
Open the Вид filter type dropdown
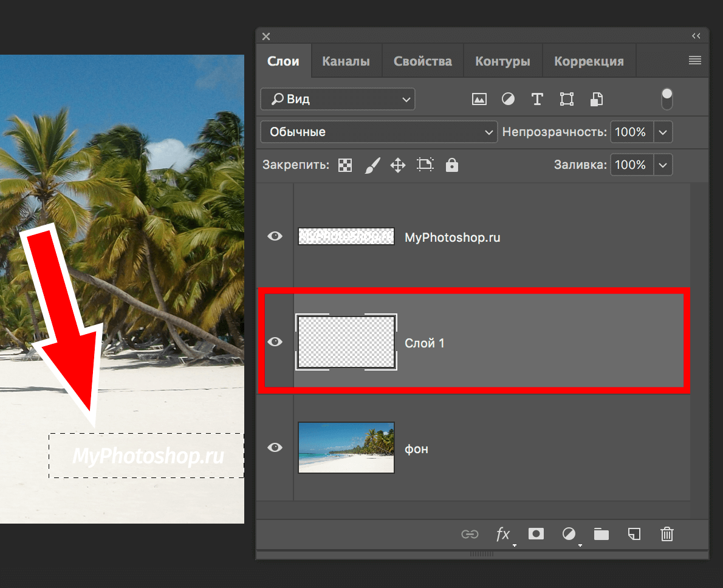(338, 99)
